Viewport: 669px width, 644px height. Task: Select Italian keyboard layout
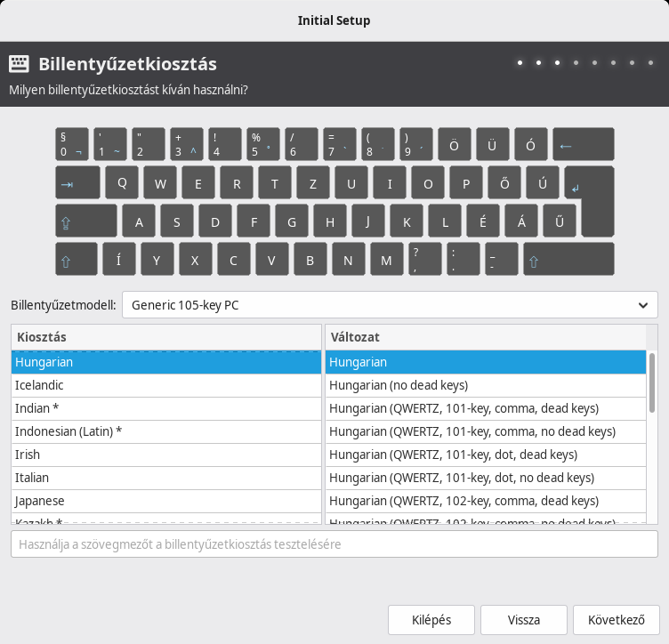[x=165, y=478]
